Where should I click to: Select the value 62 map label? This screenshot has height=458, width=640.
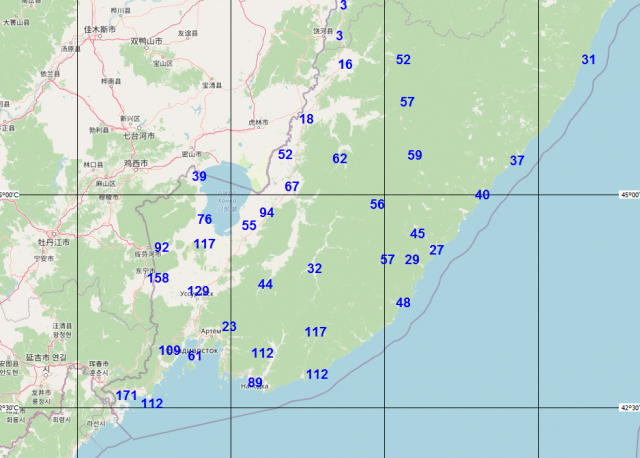click(340, 159)
